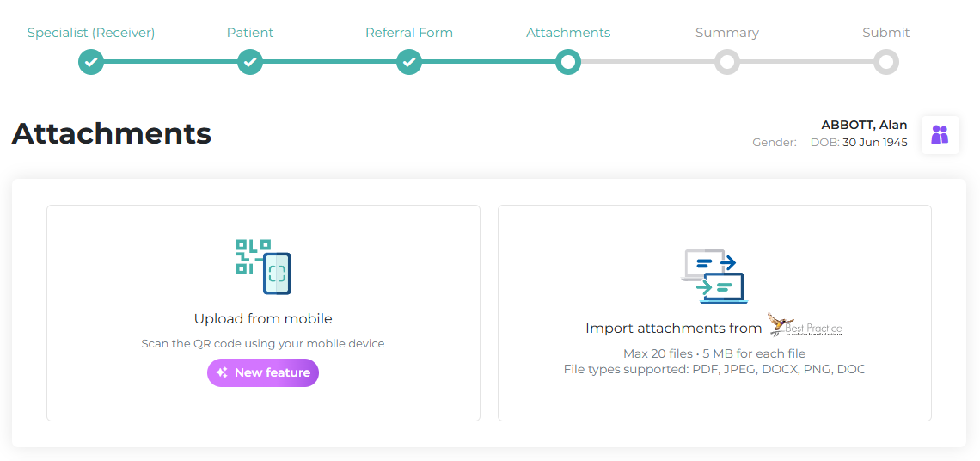Click the QR code mobile scan icon
This screenshot has height=461, width=980.
(x=263, y=267)
